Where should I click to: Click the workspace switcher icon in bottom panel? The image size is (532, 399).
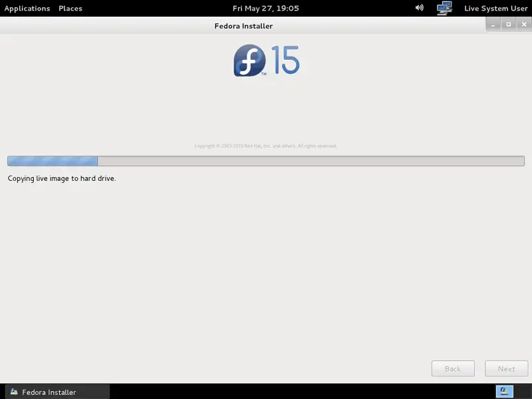[x=505, y=392]
